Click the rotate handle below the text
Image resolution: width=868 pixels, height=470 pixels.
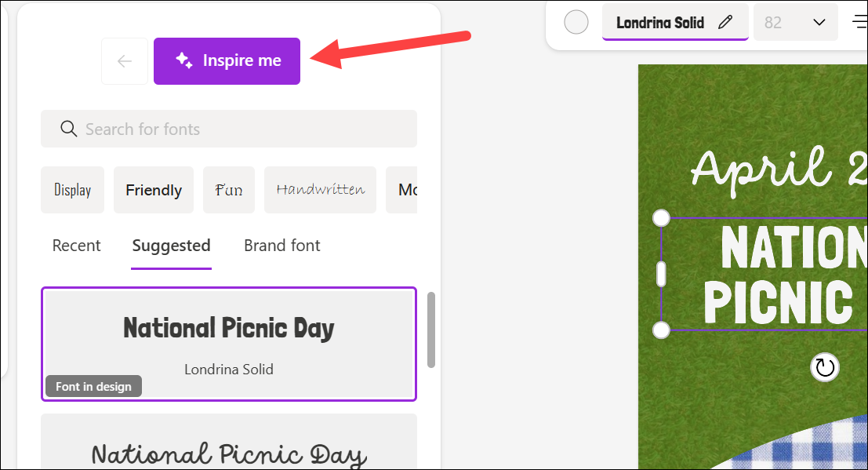[825, 367]
